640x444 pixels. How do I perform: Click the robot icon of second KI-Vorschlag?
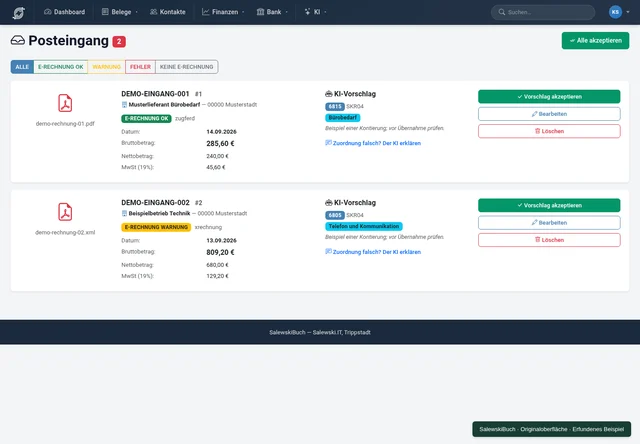click(x=329, y=203)
